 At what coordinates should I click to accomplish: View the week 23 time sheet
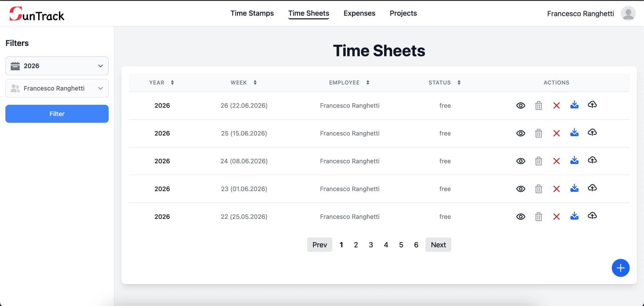[x=521, y=189]
